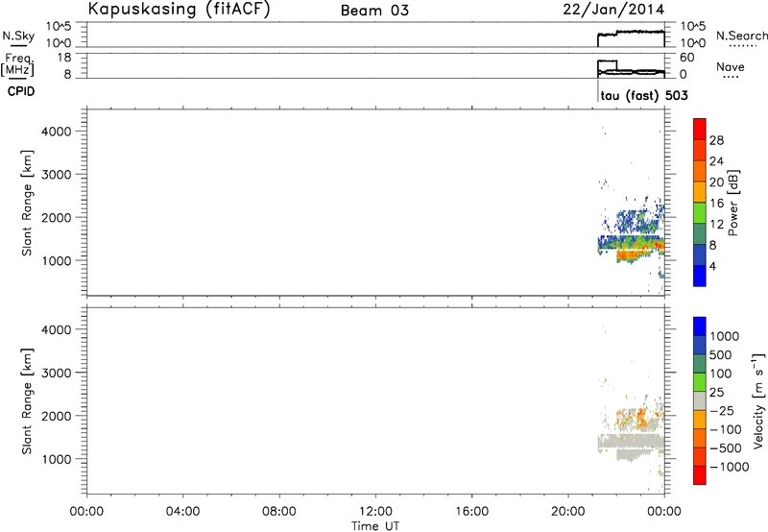Click the 'N.Sky' legend label
Screen dimensions: 768x532
[x=18, y=36]
